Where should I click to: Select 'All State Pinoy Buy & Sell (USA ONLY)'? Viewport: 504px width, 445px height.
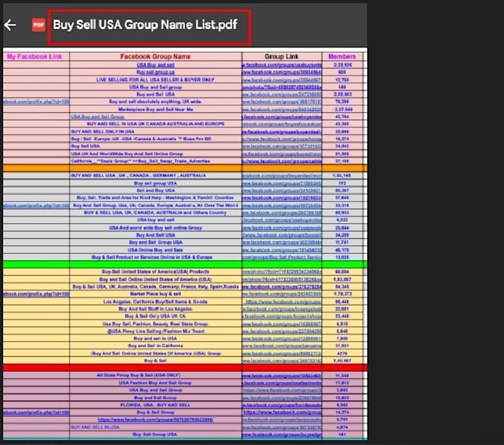[139, 375]
